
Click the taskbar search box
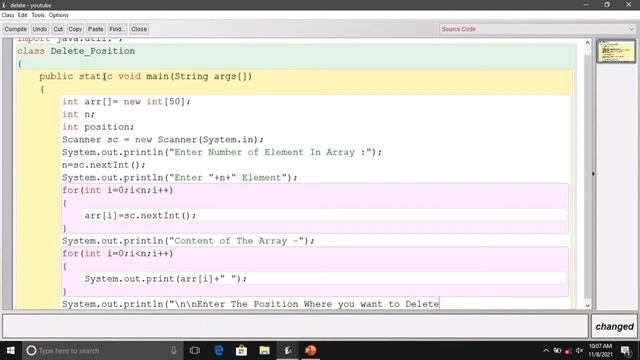102,351
